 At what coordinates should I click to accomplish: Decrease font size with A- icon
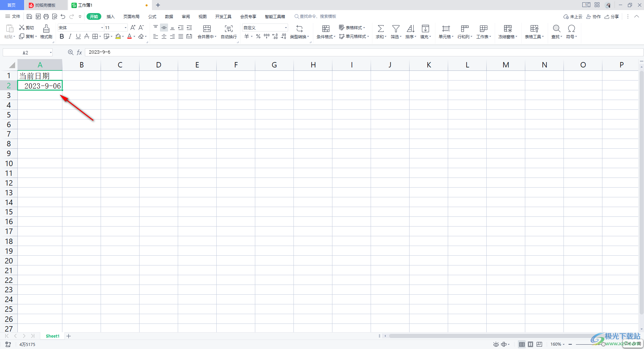coord(141,28)
